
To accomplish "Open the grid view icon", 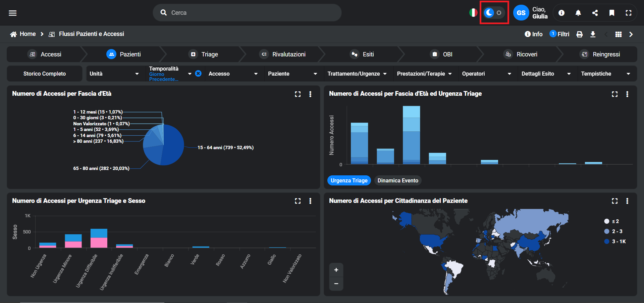I will point(618,34).
